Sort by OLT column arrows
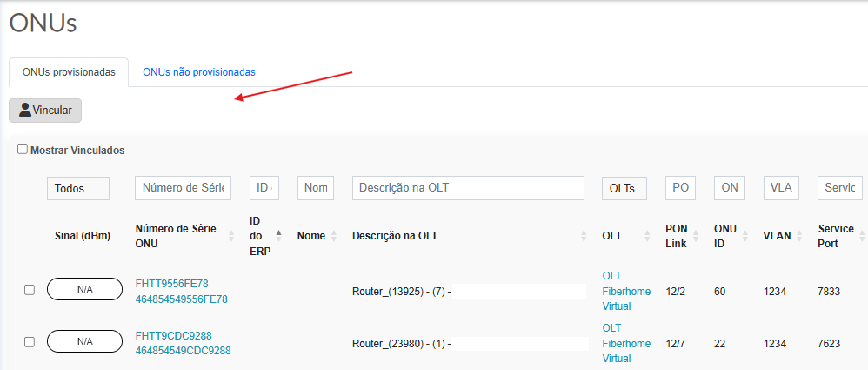 click(x=647, y=236)
